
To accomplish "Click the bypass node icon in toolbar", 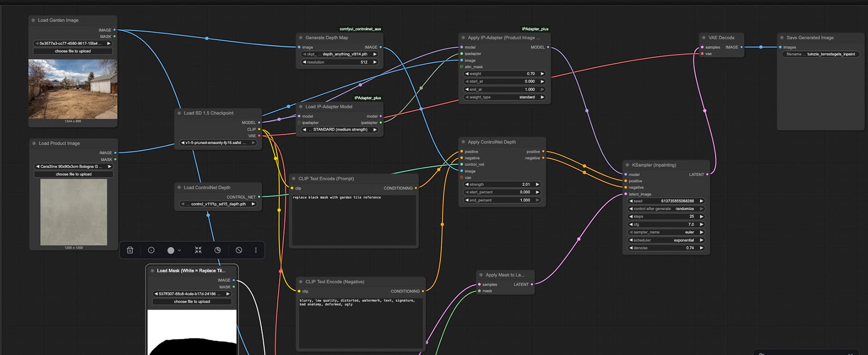I will tap(239, 250).
